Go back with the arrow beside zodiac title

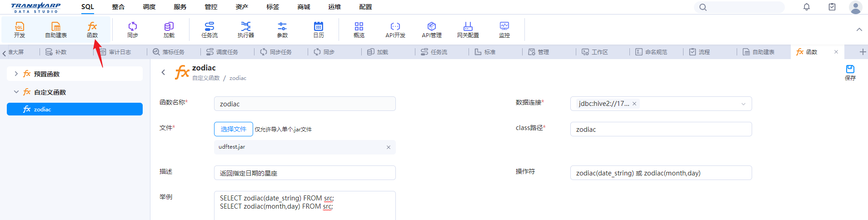coord(163,72)
